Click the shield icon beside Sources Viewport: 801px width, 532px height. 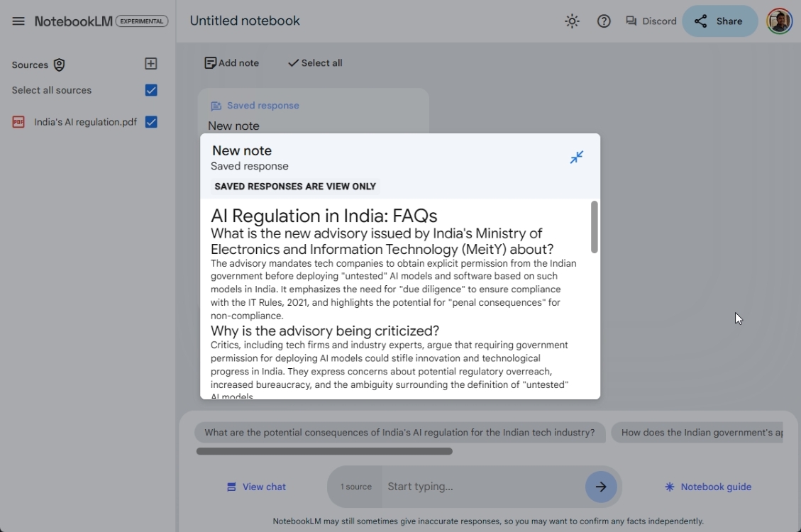point(60,65)
